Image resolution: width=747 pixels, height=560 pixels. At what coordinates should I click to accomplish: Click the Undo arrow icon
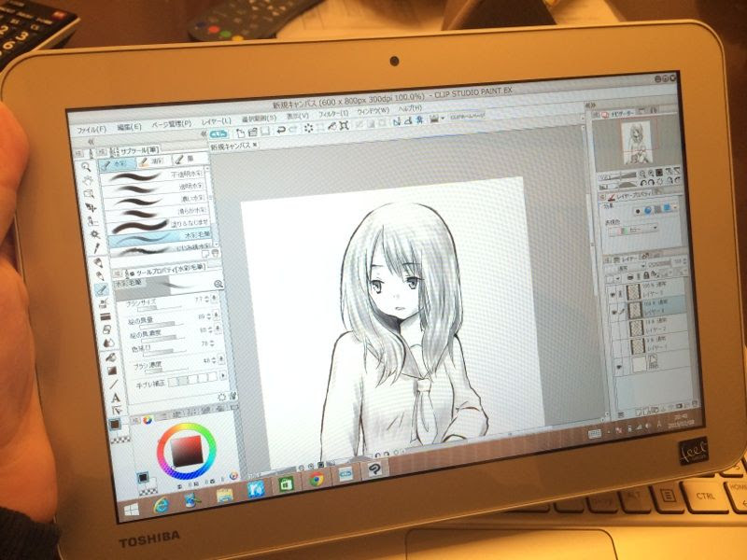click(x=281, y=130)
